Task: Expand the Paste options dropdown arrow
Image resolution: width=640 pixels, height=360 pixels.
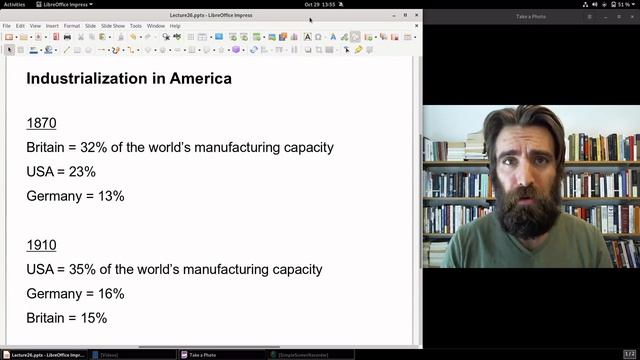Action: (x=109, y=37)
